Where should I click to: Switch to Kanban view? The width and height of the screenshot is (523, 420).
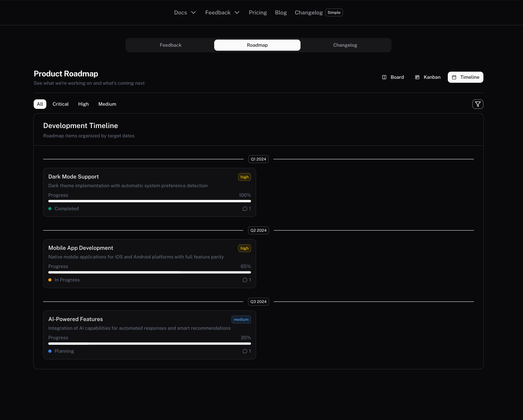[427, 77]
